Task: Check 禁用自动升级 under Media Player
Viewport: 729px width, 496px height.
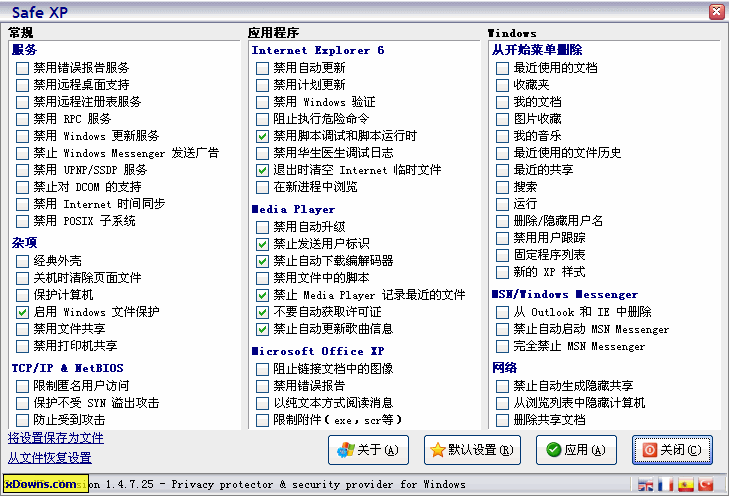Action: 262,227
